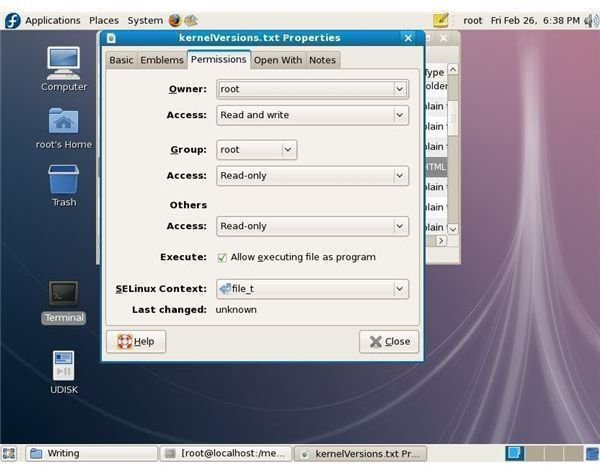Click the clock showing Fri Feb 26
This screenshot has height=466, width=600.
click(535, 20)
